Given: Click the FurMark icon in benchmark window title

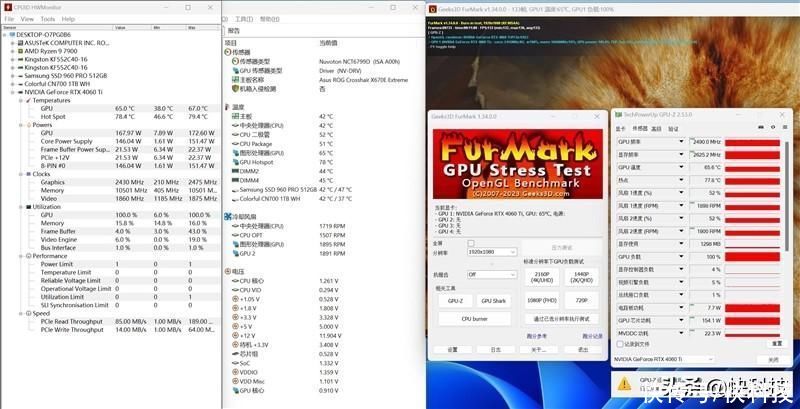Looking at the screenshot, I should [x=433, y=9].
